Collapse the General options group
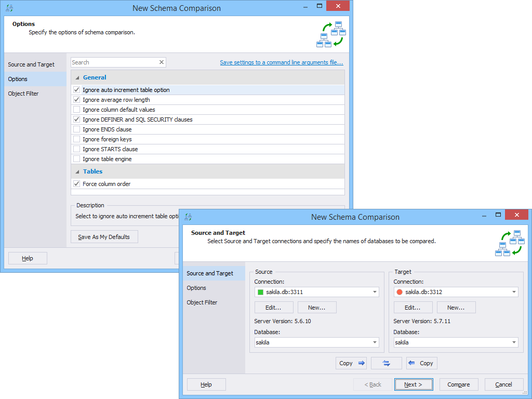Image resolution: width=532 pixels, height=399 pixels. [77, 78]
